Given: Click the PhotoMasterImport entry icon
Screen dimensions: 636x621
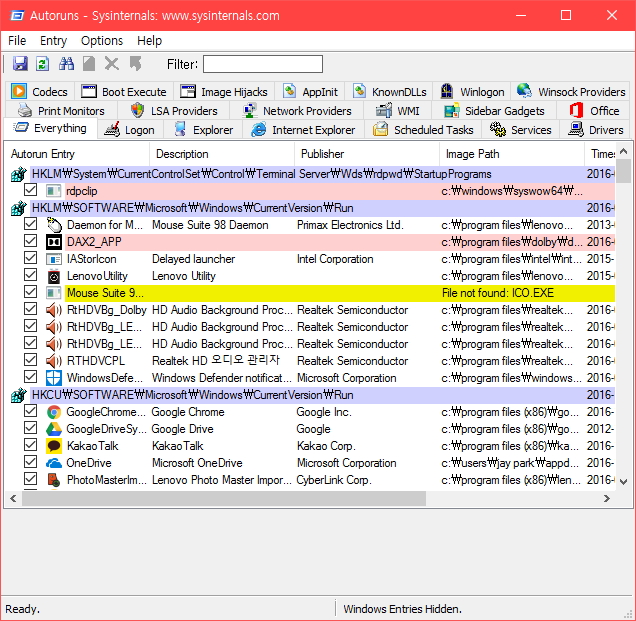Looking at the screenshot, I should [x=54, y=480].
